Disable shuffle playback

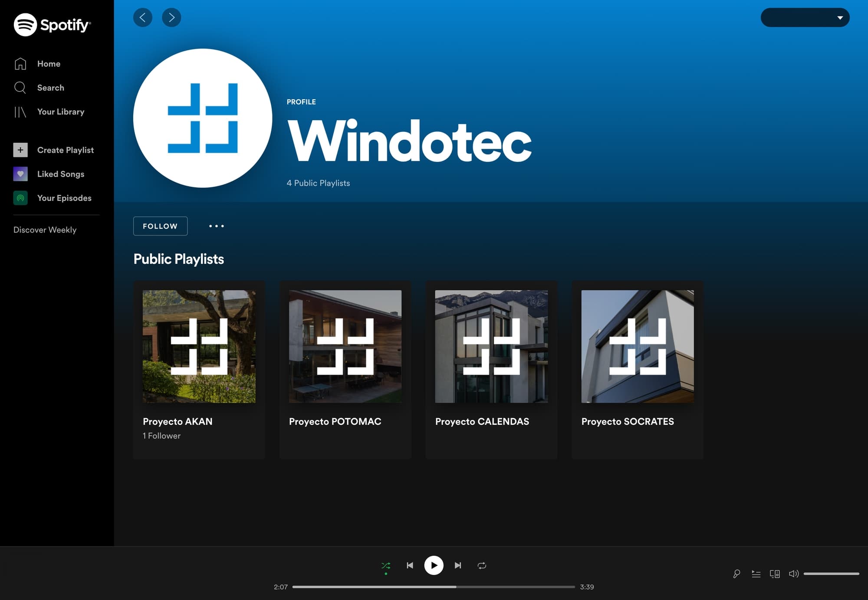click(386, 565)
